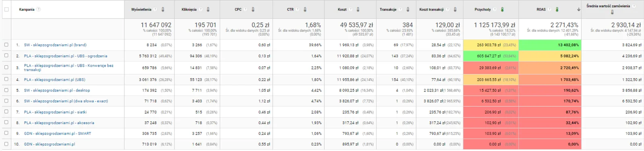Select total Przychody 1 125 173,99 zł
This screenshot has width=644, height=151.
494,25
